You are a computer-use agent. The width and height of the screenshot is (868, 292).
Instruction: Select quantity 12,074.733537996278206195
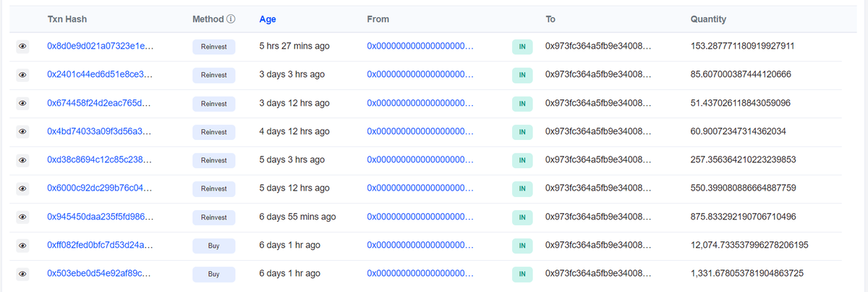(749, 246)
